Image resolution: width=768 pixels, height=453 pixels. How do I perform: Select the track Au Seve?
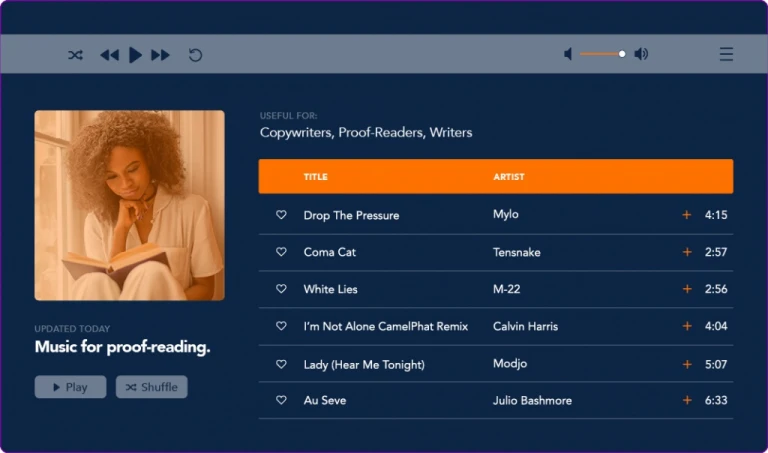[x=325, y=401]
